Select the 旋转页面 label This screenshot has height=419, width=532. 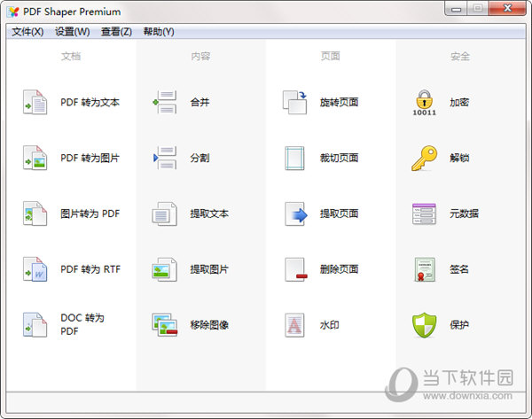pyautogui.click(x=339, y=102)
